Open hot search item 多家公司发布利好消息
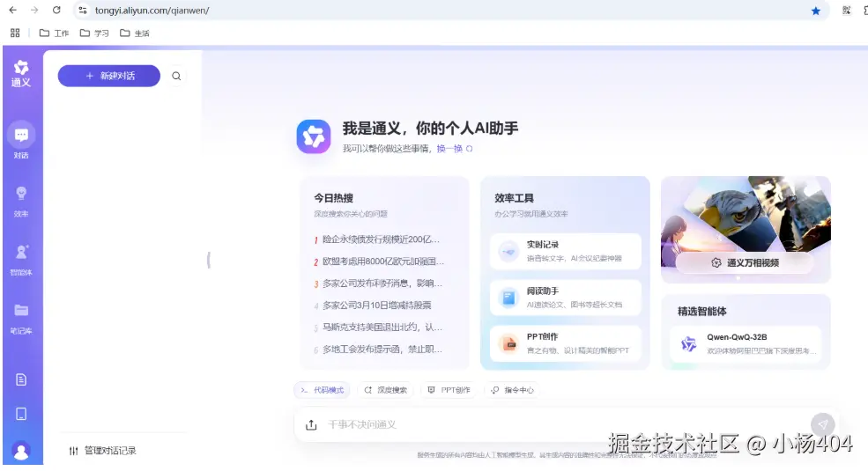Image resolution: width=868 pixels, height=471 pixels. coord(378,283)
